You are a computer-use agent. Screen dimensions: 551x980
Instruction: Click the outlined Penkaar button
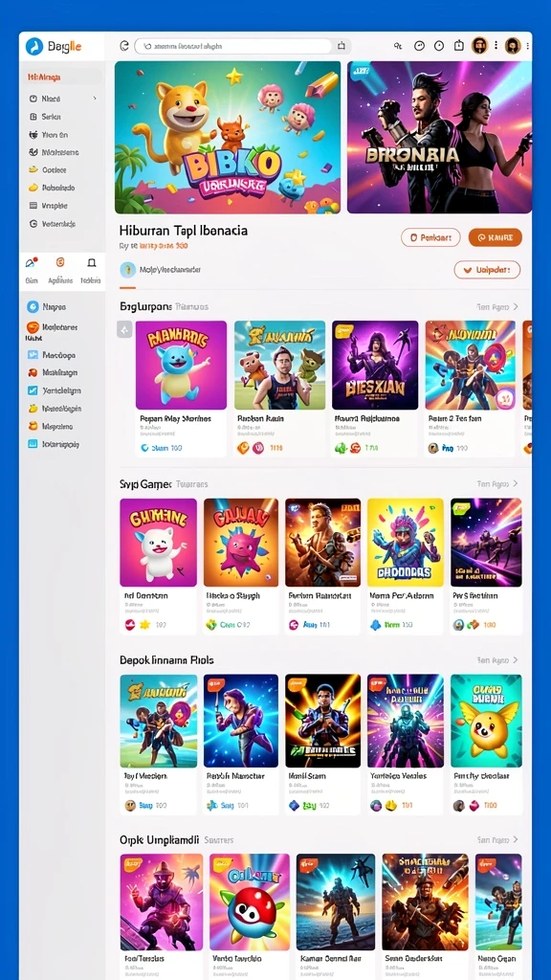430,237
